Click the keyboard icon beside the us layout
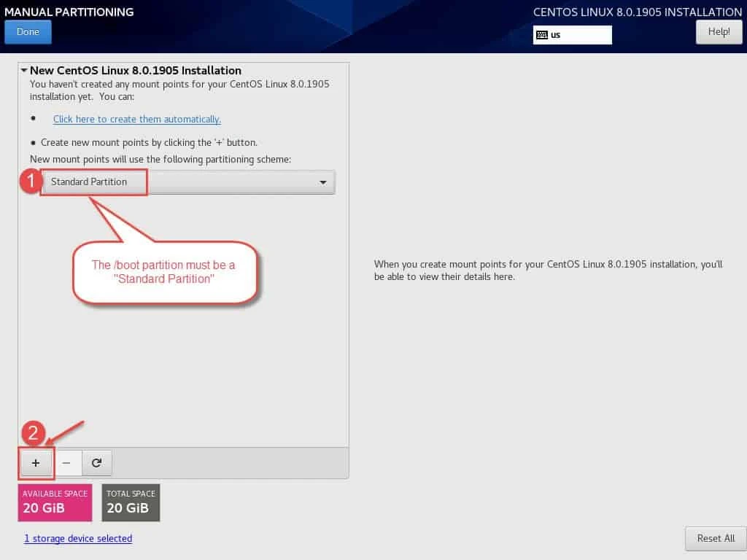747x560 pixels. (x=541, y=34)
